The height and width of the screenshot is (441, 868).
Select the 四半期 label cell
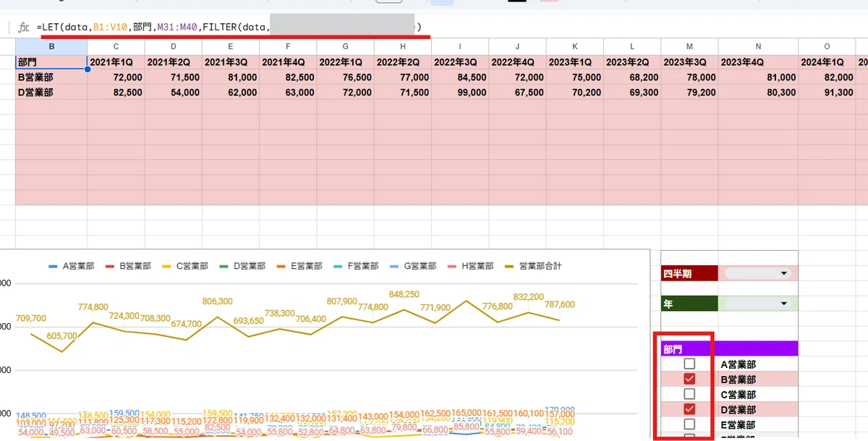(689, 273)
